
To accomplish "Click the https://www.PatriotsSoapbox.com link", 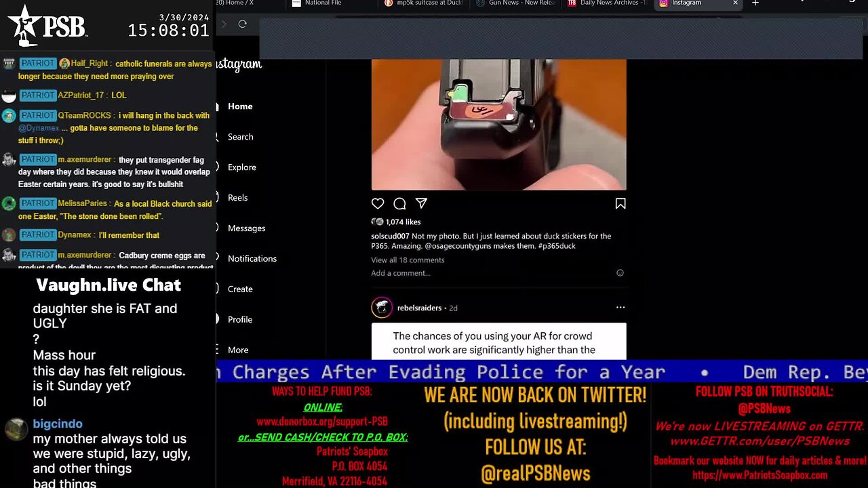I will tap(759, 475).
